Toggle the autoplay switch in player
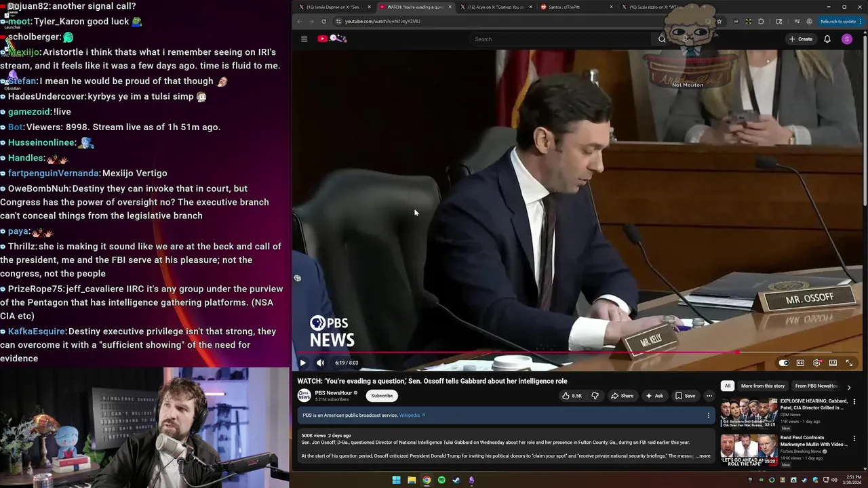 coord(784,363)
